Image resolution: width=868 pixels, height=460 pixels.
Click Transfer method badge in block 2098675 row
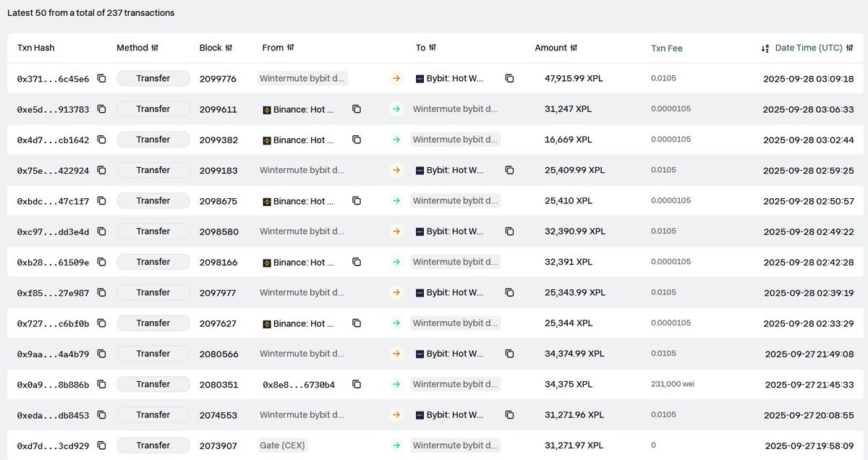coord(153,200)
